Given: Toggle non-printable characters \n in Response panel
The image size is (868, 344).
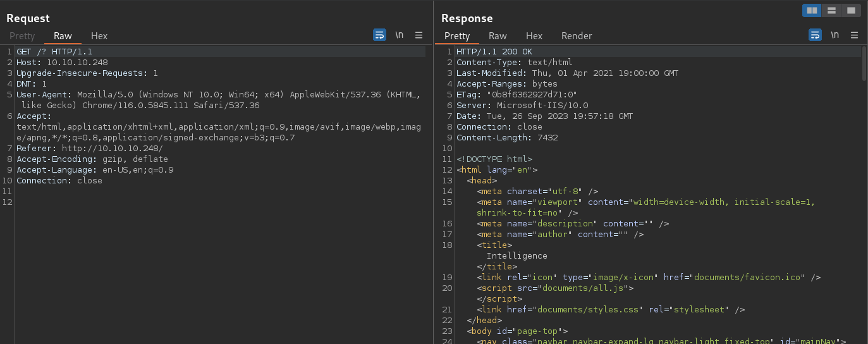Looking at the screenshot, I should pyautogui.click(x=835, y=35).
